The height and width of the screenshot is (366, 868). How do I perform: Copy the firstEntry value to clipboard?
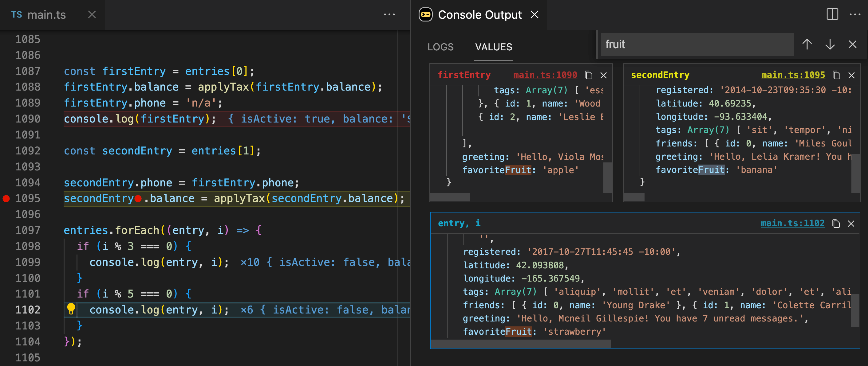pos(588,75)
